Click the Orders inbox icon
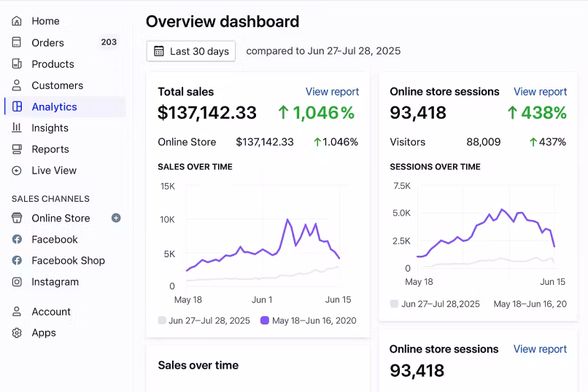Screen dimensions: 588x392 click(x=17, y=42)
